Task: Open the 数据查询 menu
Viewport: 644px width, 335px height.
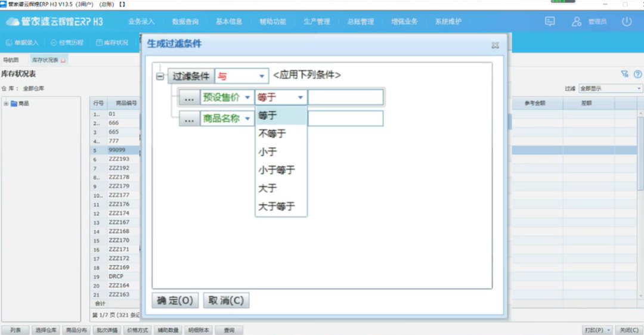Action: coord(185,21)
